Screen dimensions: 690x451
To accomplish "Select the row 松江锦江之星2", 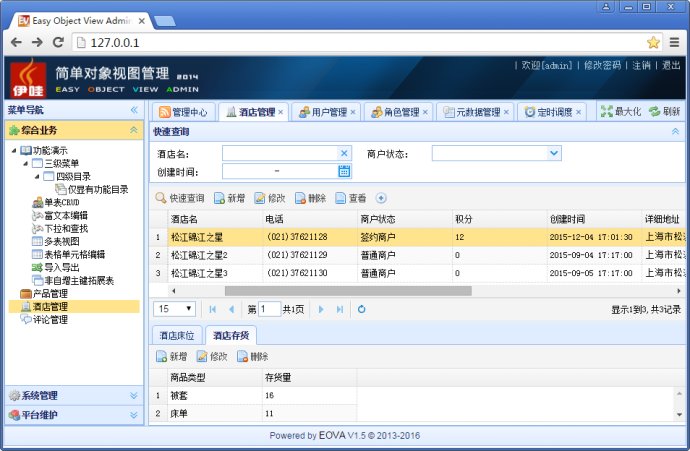I will pyautogui.click(x=417, y=255).
